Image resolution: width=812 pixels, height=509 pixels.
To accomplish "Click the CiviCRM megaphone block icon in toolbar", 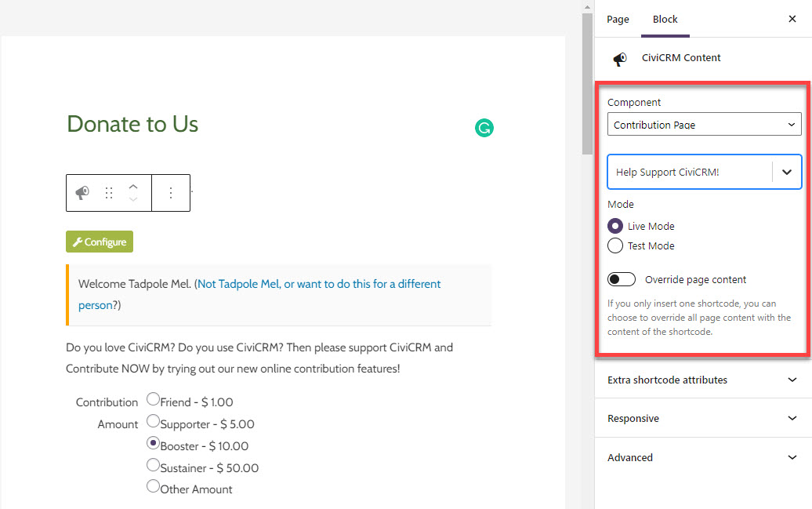I will [82, 193].
